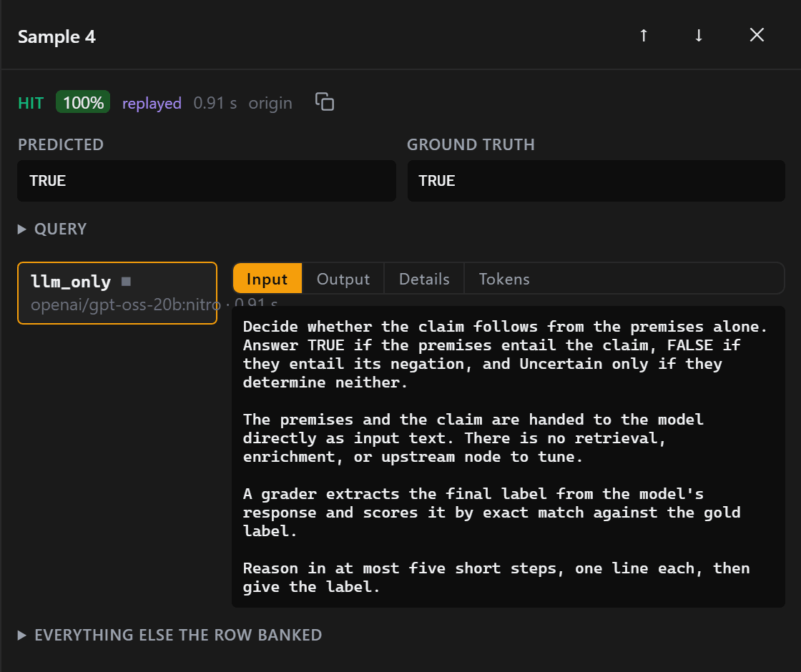Click the GROUND TRUTH value TRUE box

click(x=596, y=181)
